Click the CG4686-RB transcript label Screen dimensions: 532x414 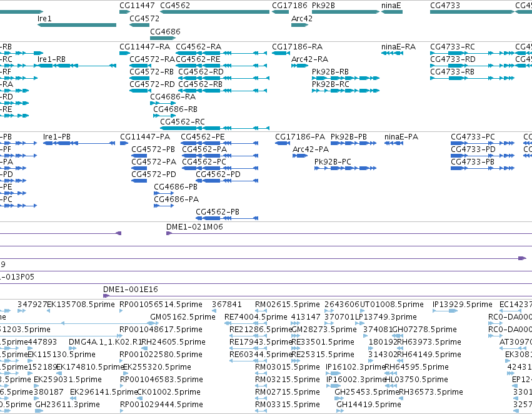[x=176, y=109]
